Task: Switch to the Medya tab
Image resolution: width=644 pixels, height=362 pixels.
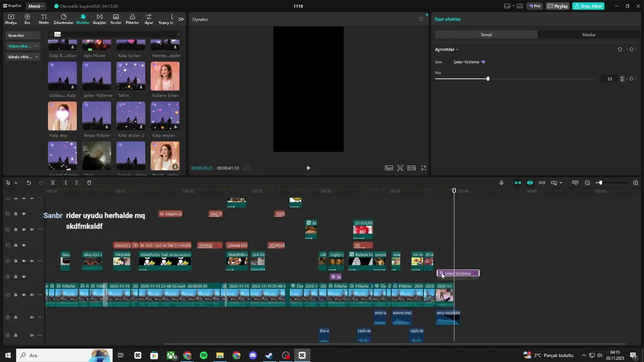Action: (11, 19)
